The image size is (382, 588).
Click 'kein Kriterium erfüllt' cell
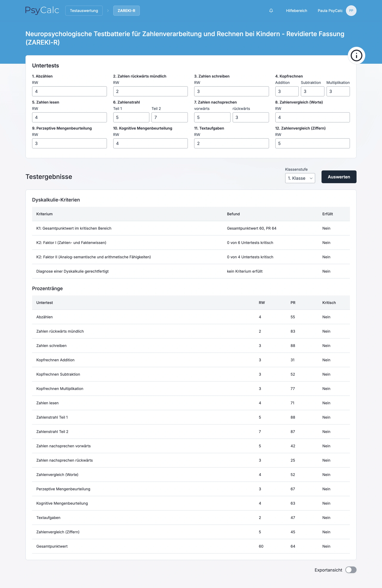pos(244,271)
